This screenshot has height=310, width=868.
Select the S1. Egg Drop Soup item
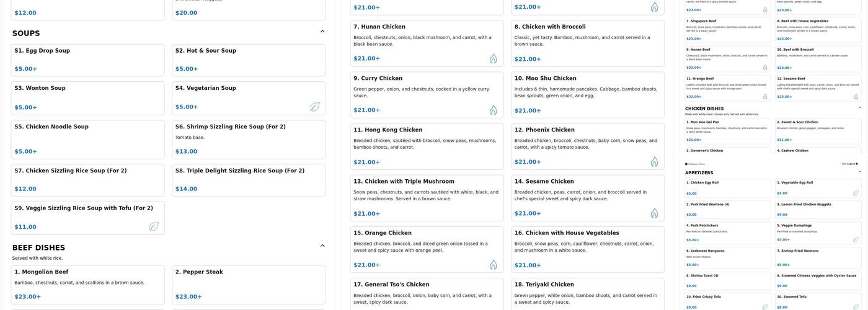click(87, 60)
